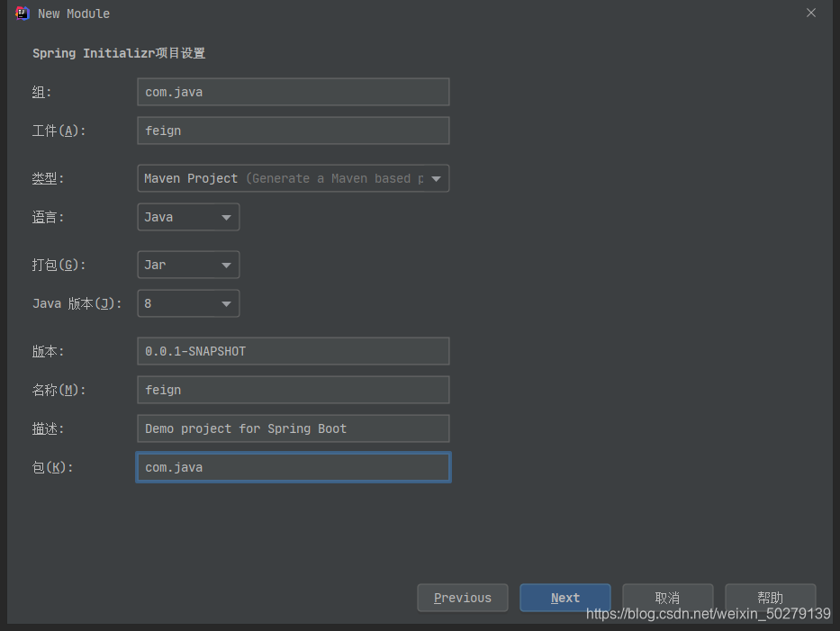Click the 工件(A) label

(x=59, y=131)
